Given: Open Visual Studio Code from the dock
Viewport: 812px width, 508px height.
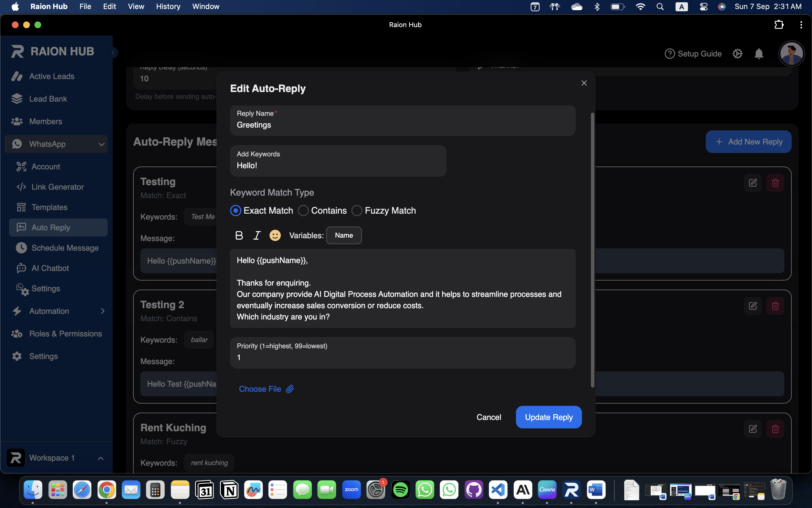Looking at the screenshot, I should (498, 490).
